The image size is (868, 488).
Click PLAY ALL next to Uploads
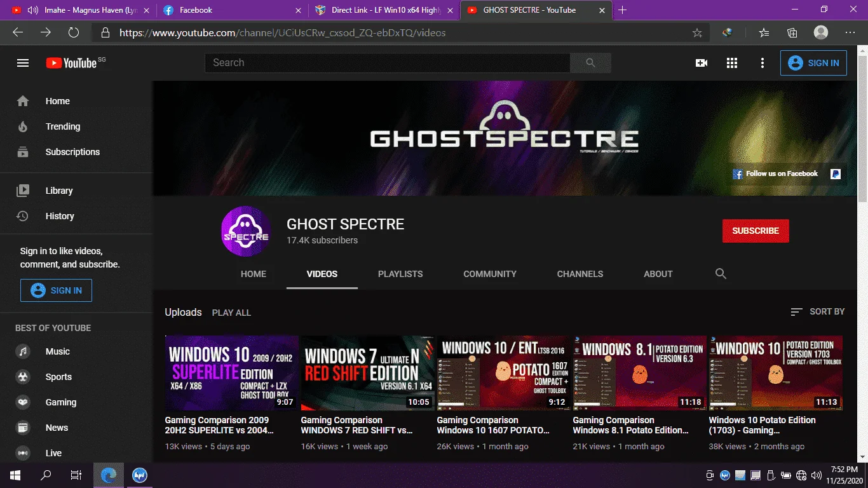[231, 313]
